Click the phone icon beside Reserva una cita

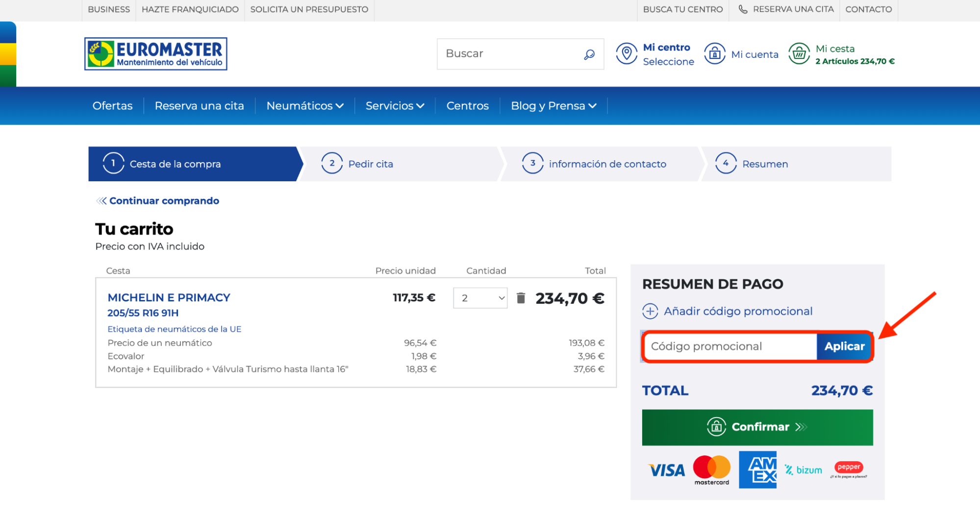pos(743,9)
